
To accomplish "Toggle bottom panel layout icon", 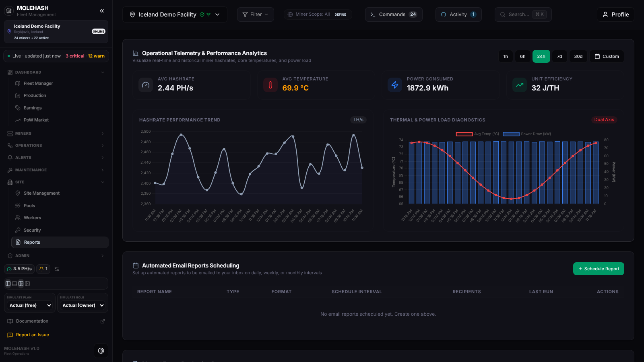I will tap(14, 284).
